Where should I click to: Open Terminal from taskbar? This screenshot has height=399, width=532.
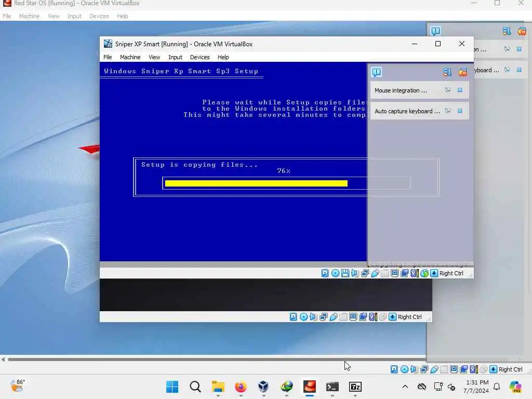[332, 387]
